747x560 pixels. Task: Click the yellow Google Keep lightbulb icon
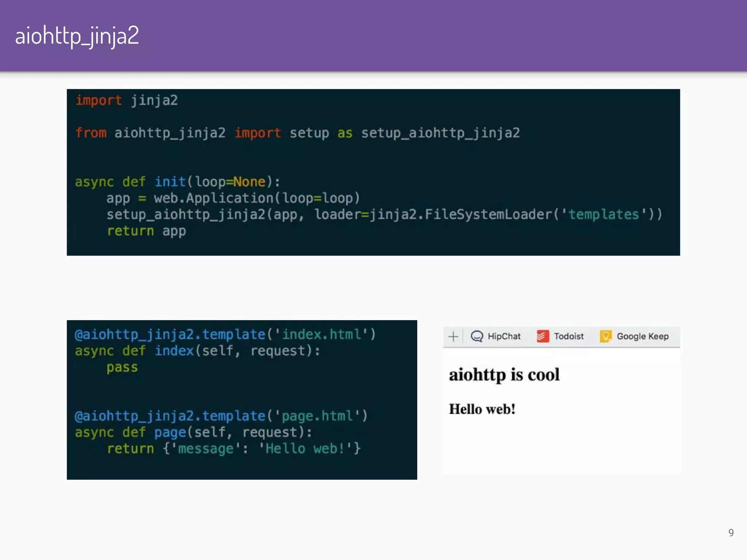(x=605, y=336)
